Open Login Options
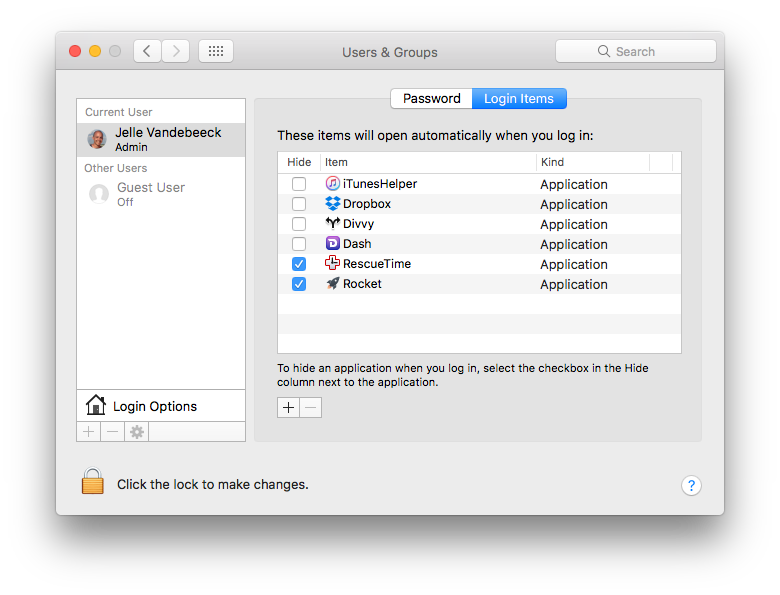 pyautogui.click(x=161, y=406)
